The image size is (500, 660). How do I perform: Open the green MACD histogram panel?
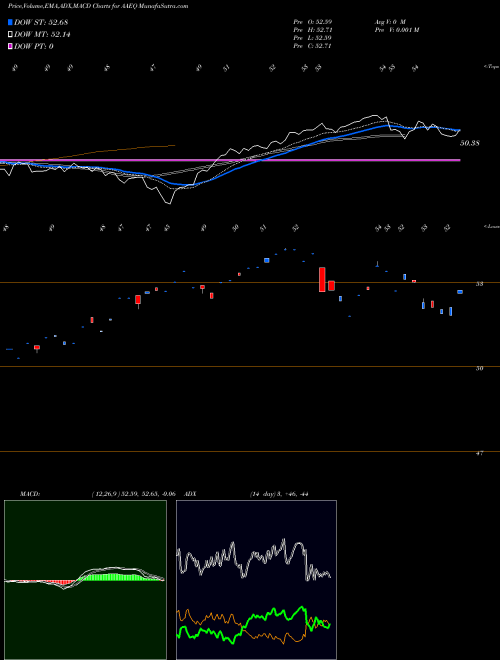[x=85, y=580]
